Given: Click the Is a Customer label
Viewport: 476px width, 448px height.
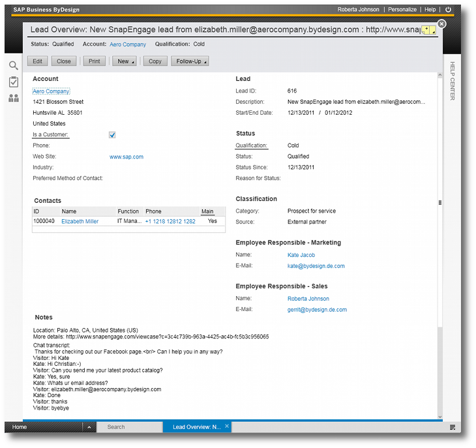Looking at the screenshot, I should [50, 134].
